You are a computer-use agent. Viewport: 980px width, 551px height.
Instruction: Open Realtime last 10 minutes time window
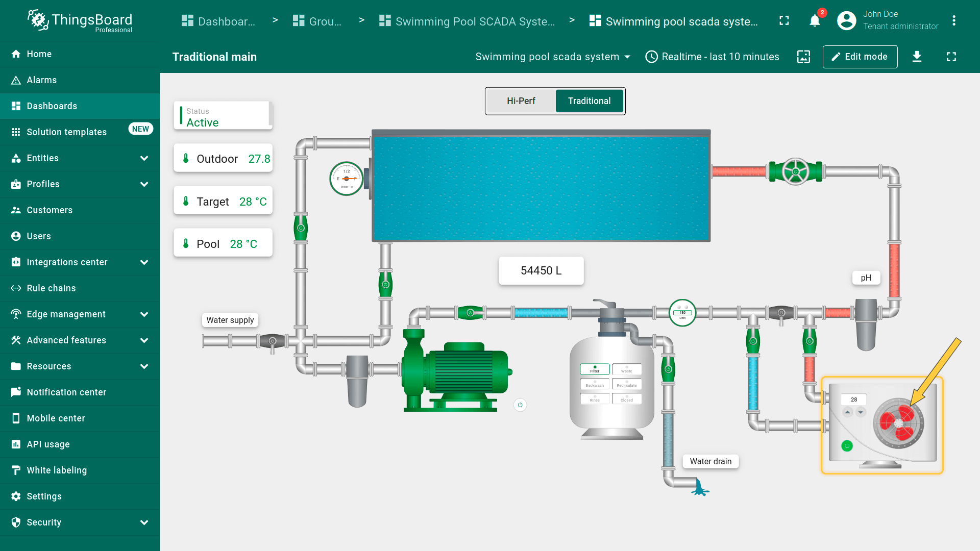pyautogui.click(x=712, y=57)
